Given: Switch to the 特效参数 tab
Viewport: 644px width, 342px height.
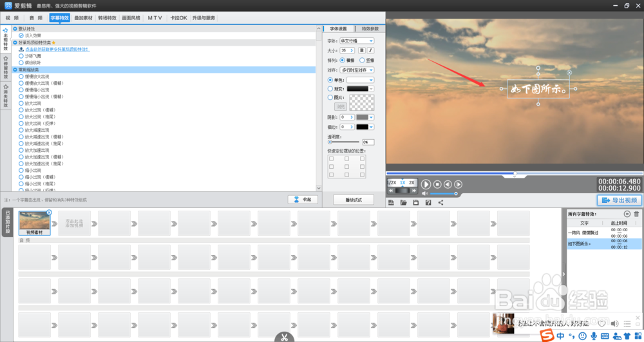Looking at the screenshot, I should 370,29.
